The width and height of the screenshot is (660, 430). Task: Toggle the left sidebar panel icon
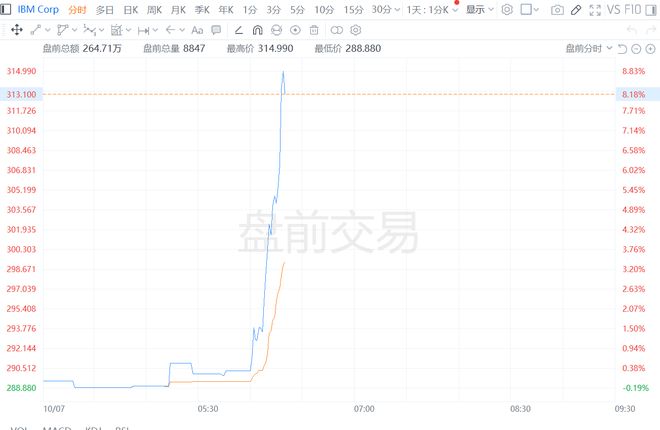pyautogui.click(x=5, y=9)
